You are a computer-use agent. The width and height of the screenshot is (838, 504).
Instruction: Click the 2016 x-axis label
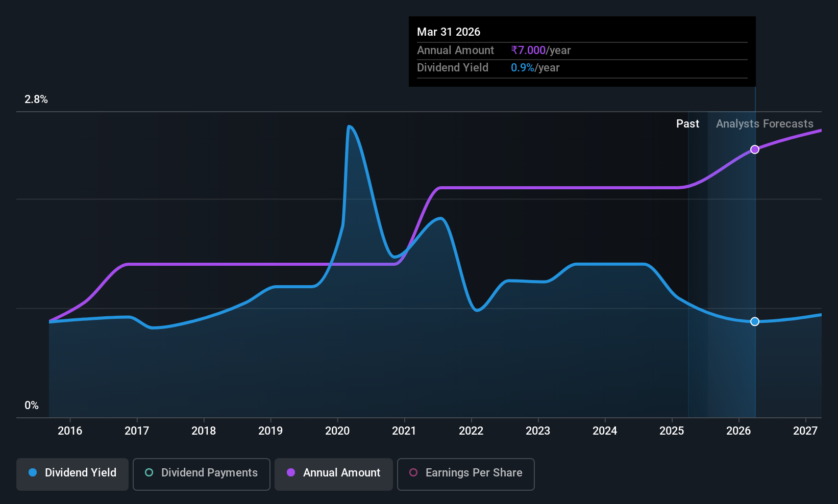point(70,431)
